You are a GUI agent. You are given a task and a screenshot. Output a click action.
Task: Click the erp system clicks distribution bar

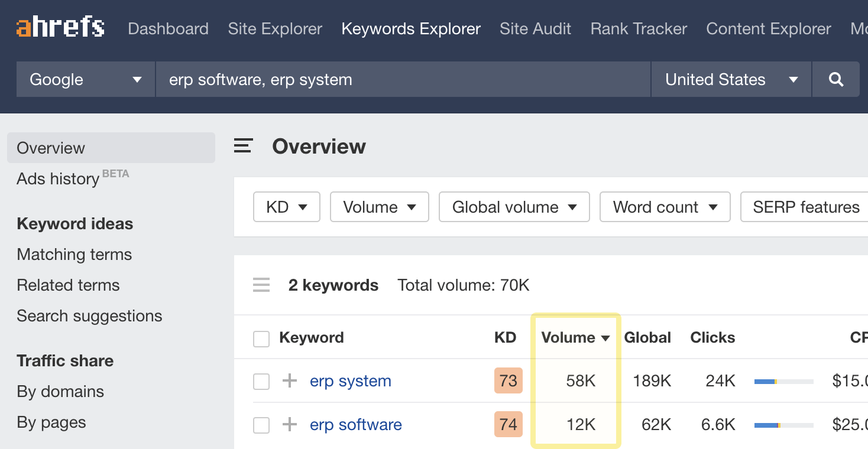point(783,382)
